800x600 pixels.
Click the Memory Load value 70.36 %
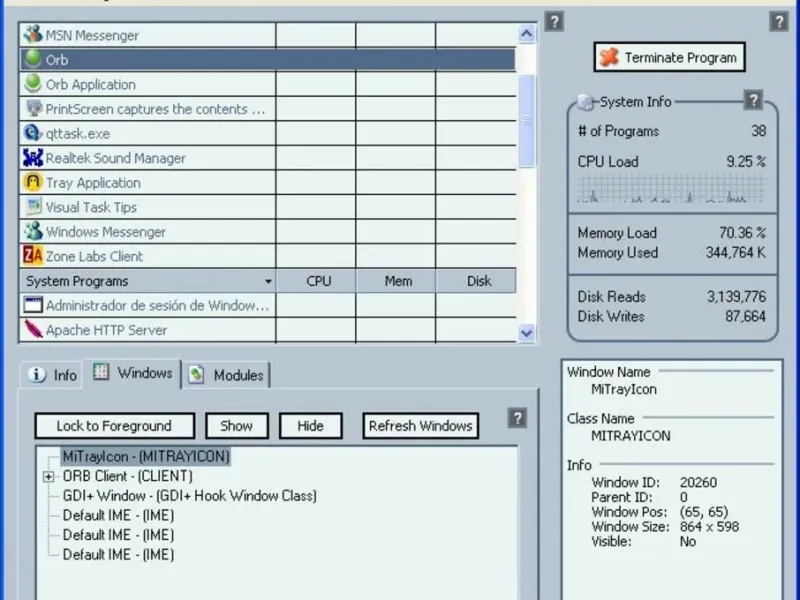point(742,233)
